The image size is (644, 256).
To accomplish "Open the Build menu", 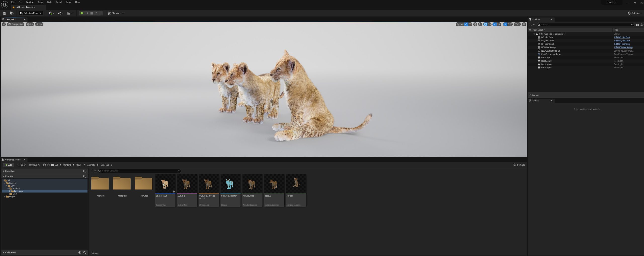I will (50, 2).
